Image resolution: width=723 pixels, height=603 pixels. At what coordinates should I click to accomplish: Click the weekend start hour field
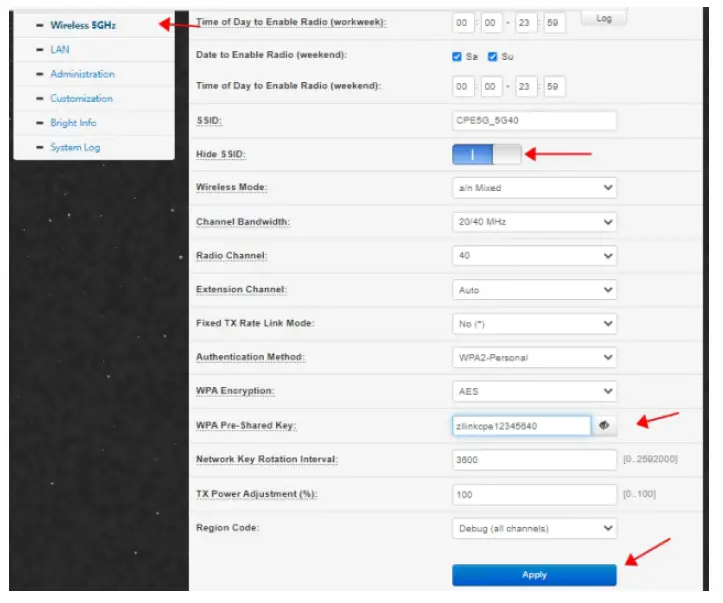pyautogui.click(x=463, y=87)
